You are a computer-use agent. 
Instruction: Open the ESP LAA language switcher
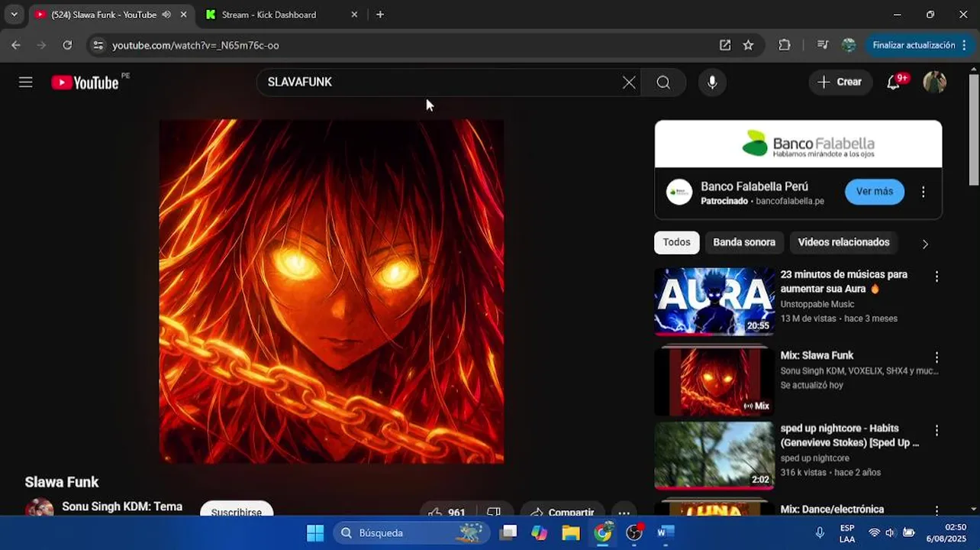coord(847,532)
